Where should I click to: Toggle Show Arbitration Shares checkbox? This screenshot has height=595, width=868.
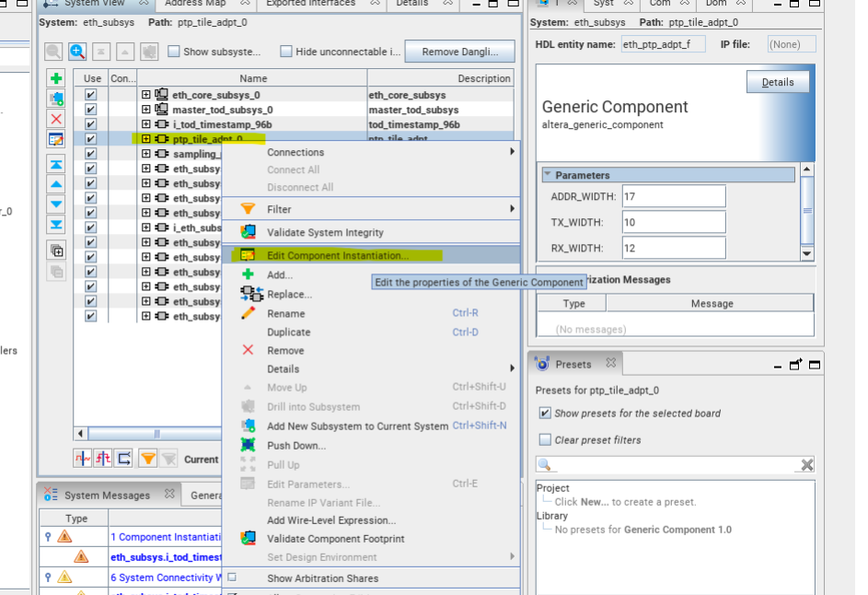point(233,577)
